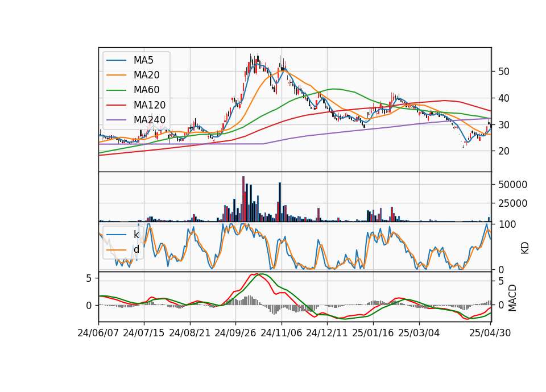Image resolution: width=546 pixels, height=392 pixels.
Task: Click the MA120 legend label
Action: coord(150,105)
